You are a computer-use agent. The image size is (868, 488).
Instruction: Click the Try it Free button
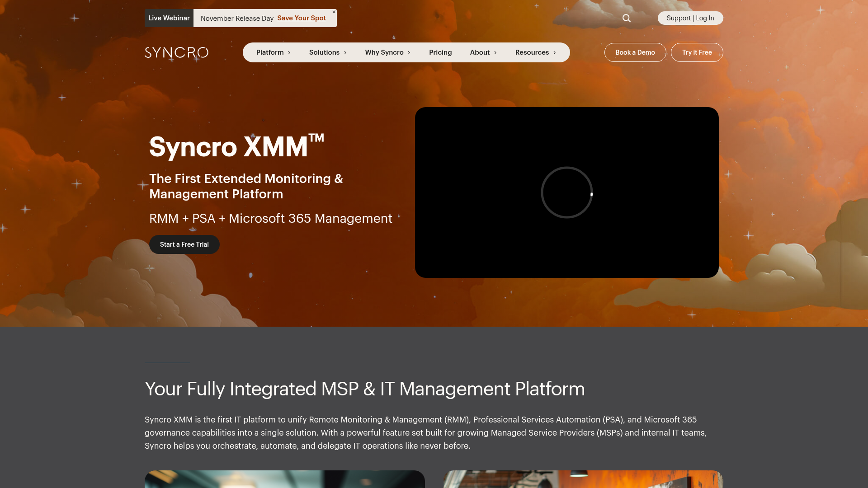pyautogui.click(x=697, y=52)
